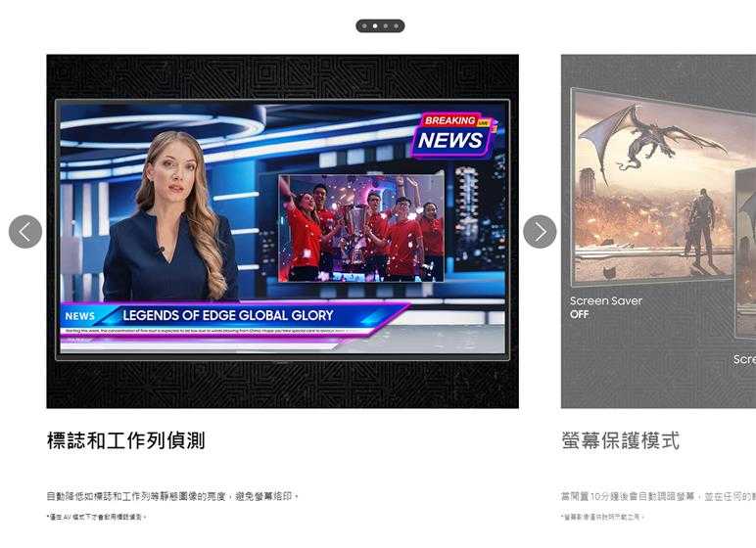
Task: Click the AV mode footnote under description
Action: [x=96, y=517]
